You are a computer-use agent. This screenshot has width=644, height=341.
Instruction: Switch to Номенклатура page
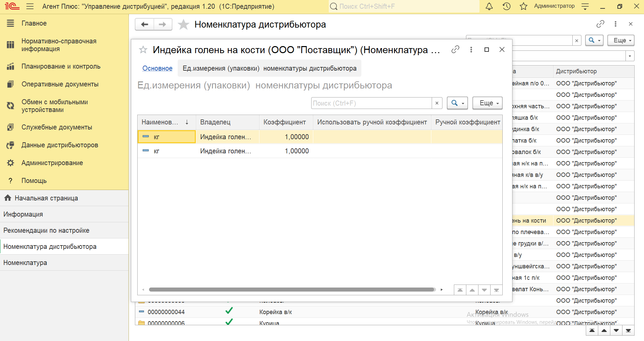(x=64, y=263)
